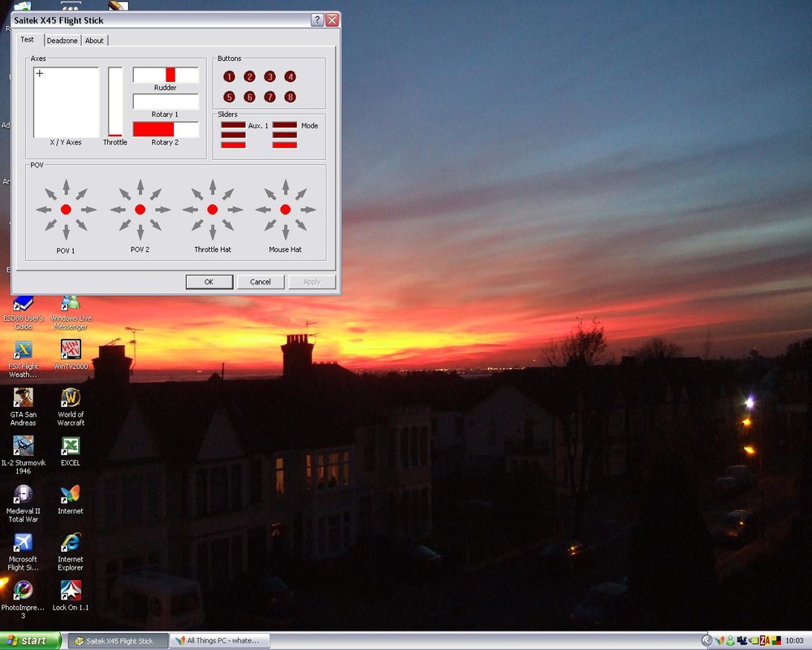The width and height of the screenshot is (812, 650).
Task: Click the Rudder axis indicator bar
Action: pyautogui.click(x=166, y=75)
